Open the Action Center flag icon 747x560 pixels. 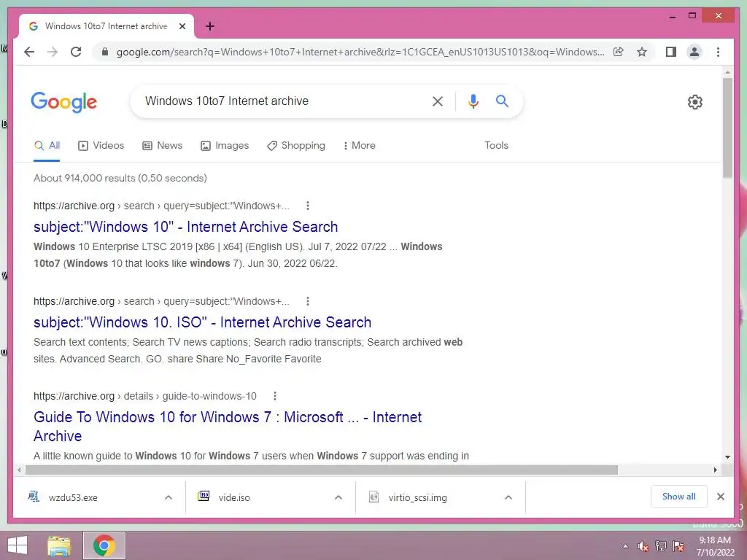point(678,546)
